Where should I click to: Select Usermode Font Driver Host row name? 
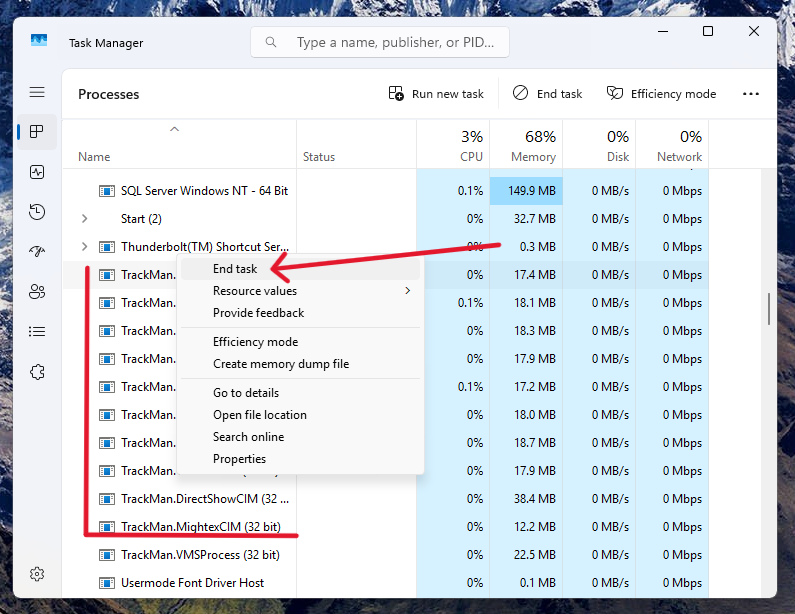[x=192, y=583]
